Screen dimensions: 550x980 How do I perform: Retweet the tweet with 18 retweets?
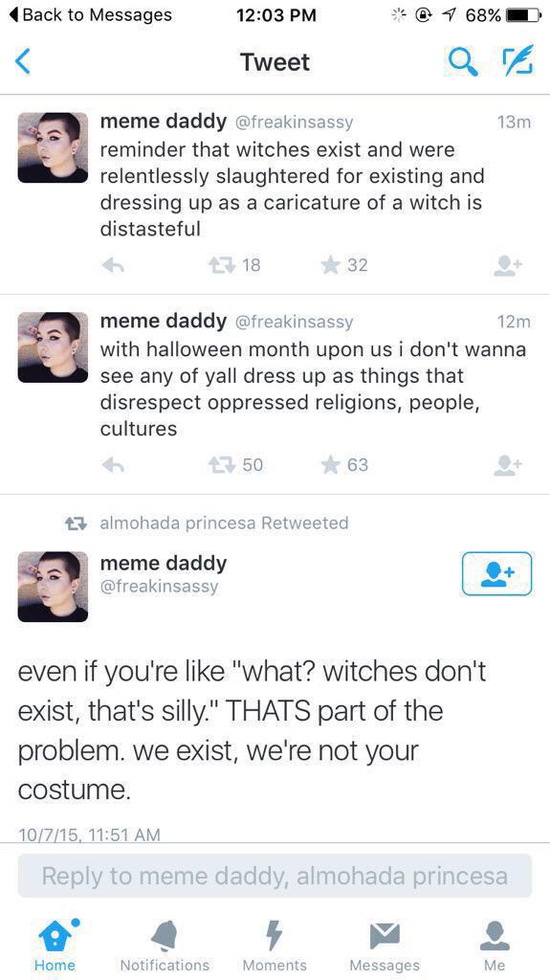pyautogui.click(x=220, y=265)
